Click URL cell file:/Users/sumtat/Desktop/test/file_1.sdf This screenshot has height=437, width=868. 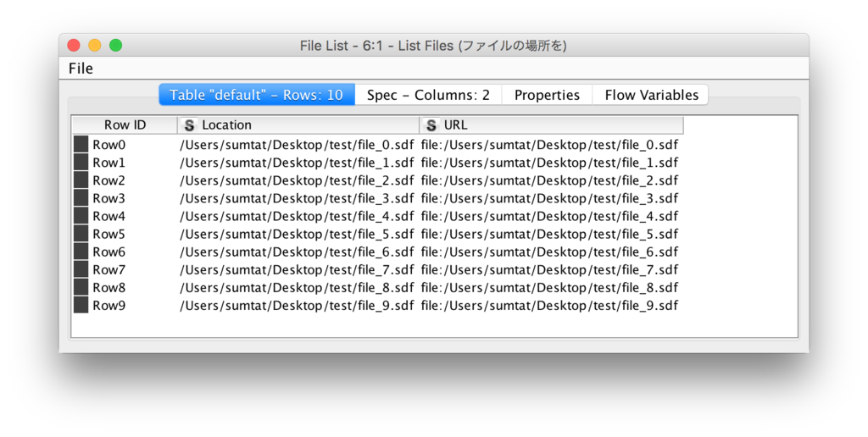[549, 163]
